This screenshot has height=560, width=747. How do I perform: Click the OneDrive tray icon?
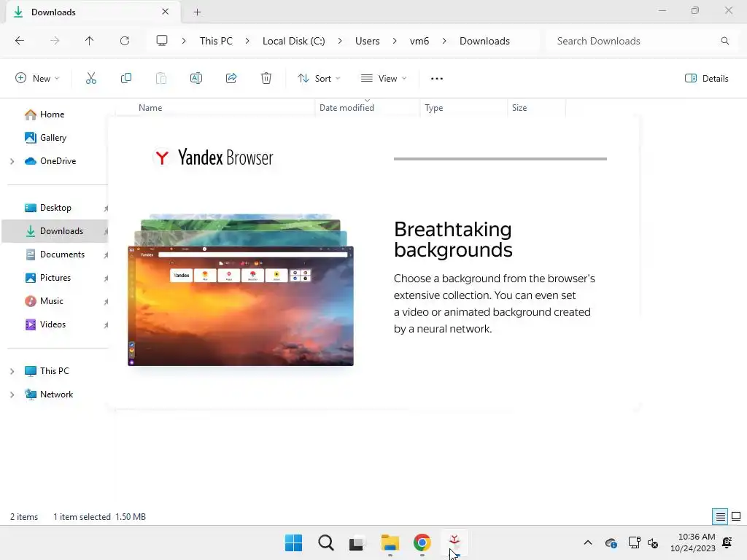point(611,542)
